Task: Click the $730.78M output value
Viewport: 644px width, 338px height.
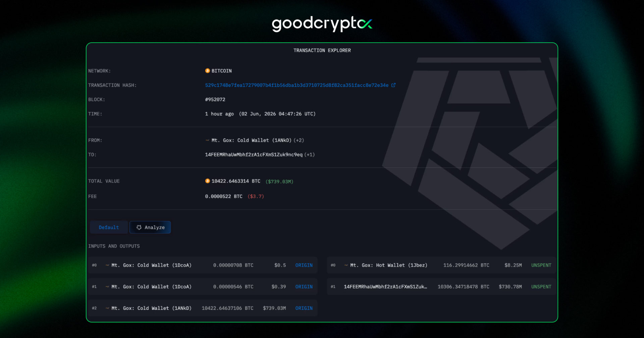Action: coord(510,287)
